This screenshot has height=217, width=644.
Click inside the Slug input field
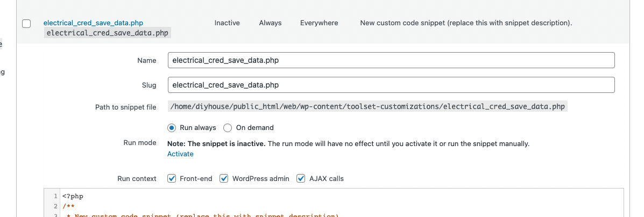(391, 85)
